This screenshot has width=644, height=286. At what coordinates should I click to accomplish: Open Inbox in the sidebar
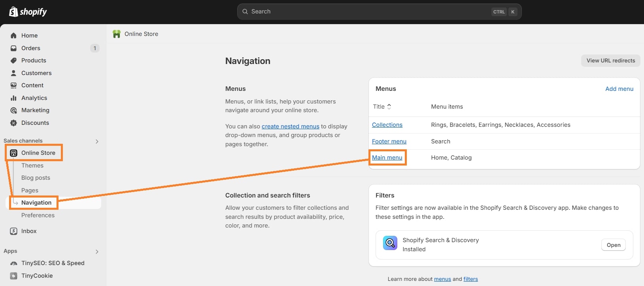click(29, 231)
